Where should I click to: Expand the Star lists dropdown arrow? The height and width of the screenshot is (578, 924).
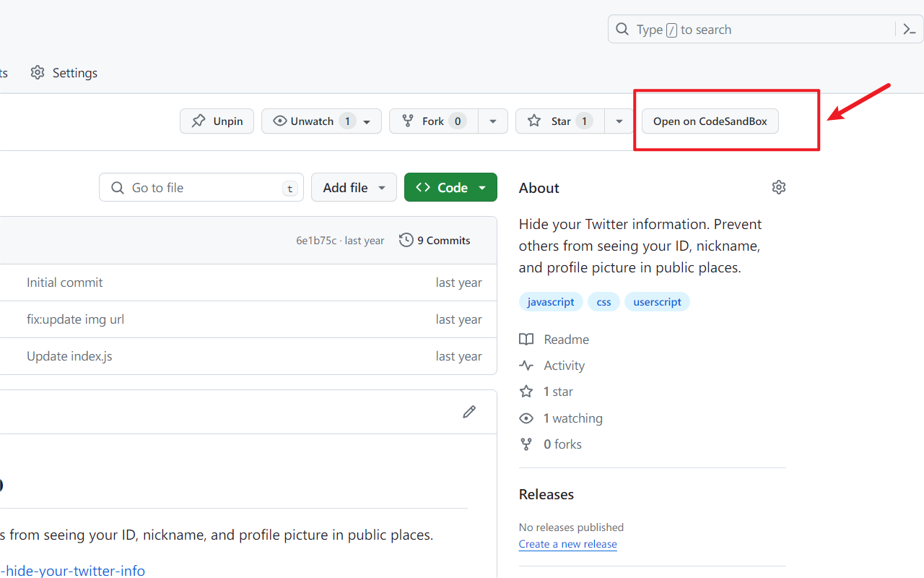(619, 121)
